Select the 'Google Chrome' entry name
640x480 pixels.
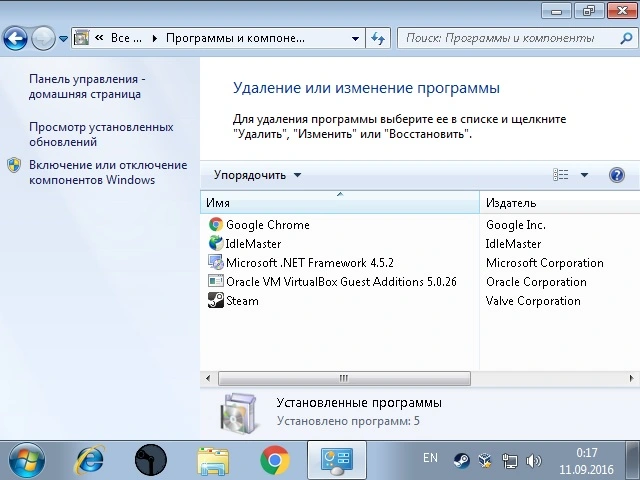point(268,225)
